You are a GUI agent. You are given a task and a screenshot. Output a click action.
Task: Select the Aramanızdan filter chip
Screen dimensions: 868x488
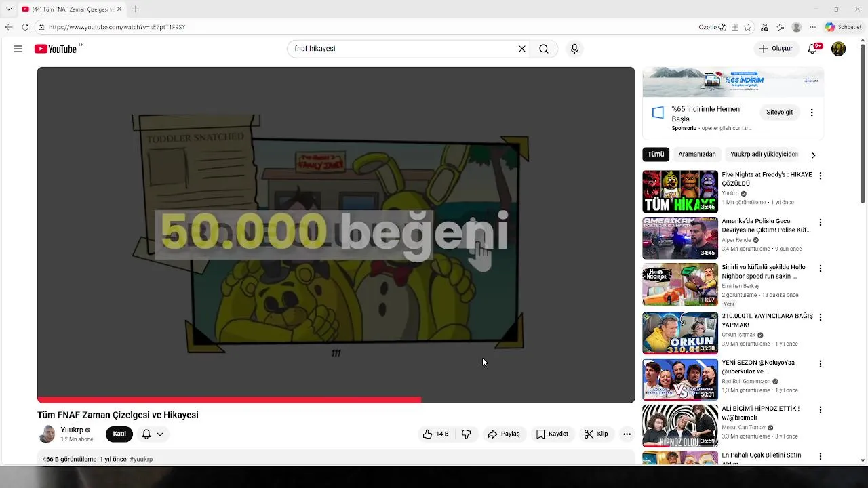[697, 155]
